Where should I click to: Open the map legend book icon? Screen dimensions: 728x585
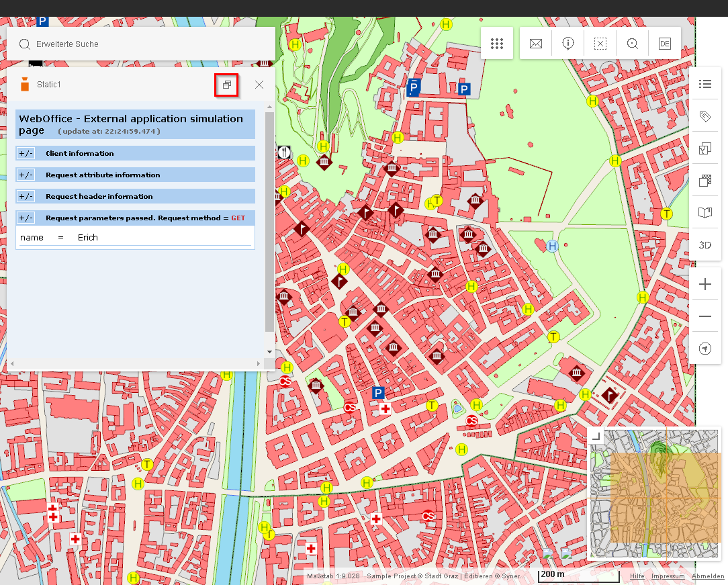point(704,214)
